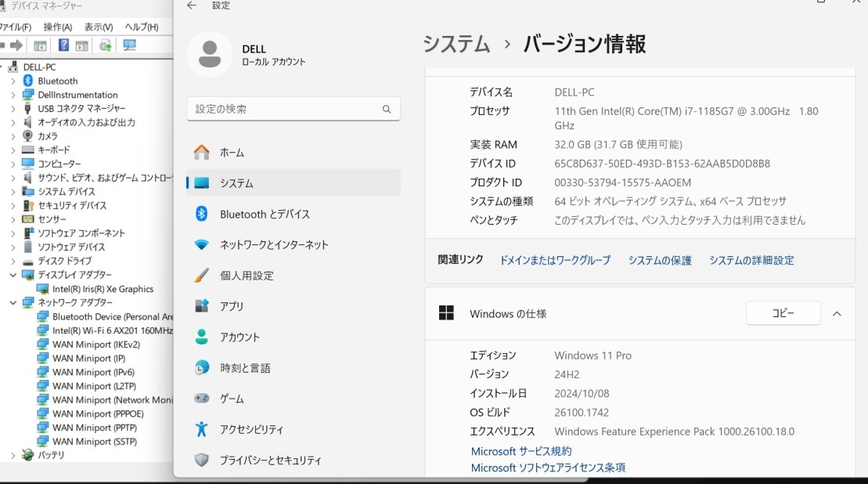Select WAN Miniport (PPPOE) in network adapters
Viewport: 868px width, 484px height.
pyautogui.click(x=98, y=414)
